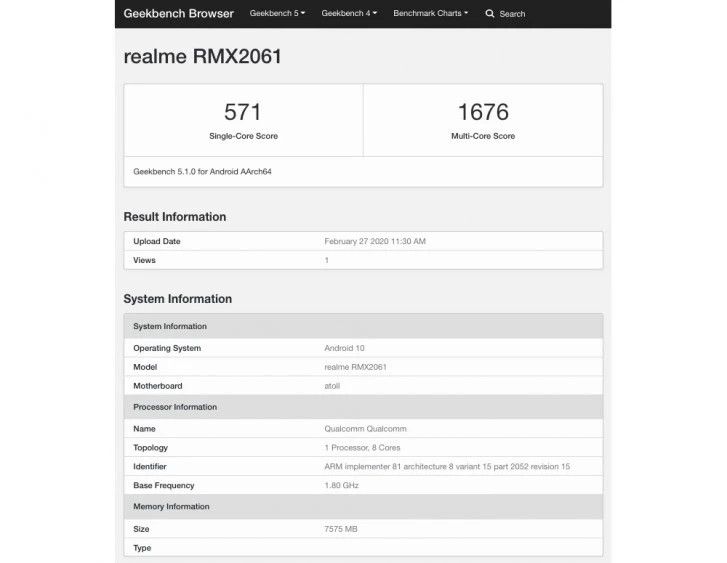Expand the Benchmark Charts dropdown

click(x=430, y=13)
